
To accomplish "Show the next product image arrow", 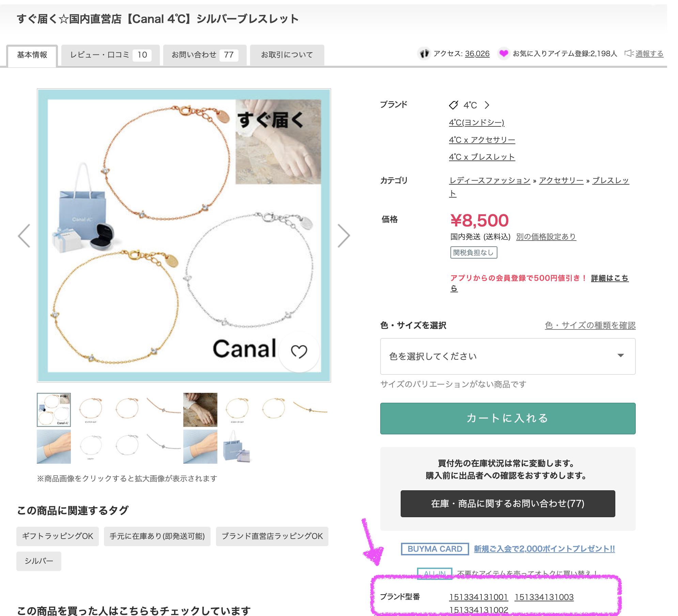I will [344, 236].
